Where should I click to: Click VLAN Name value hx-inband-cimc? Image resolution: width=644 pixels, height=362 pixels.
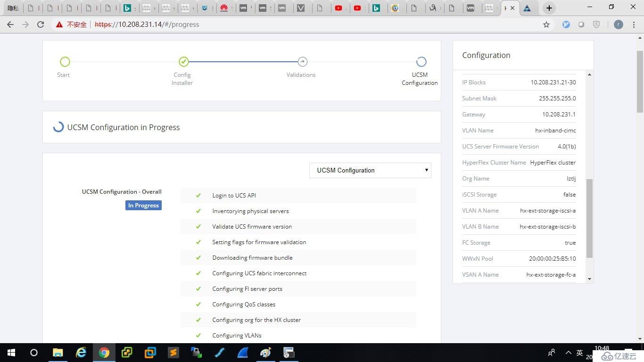pyautogui.click(x=555, y=130)
